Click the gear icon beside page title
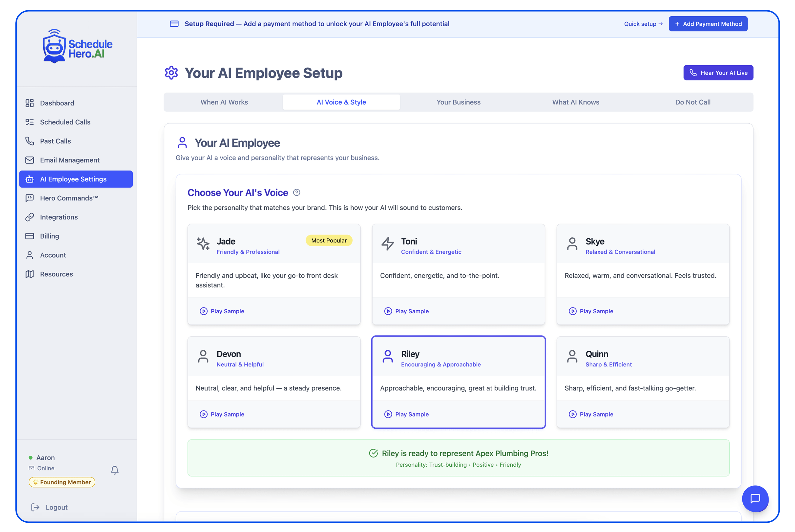The height and width of the screenshot is (532, 795). click(171, 73)
